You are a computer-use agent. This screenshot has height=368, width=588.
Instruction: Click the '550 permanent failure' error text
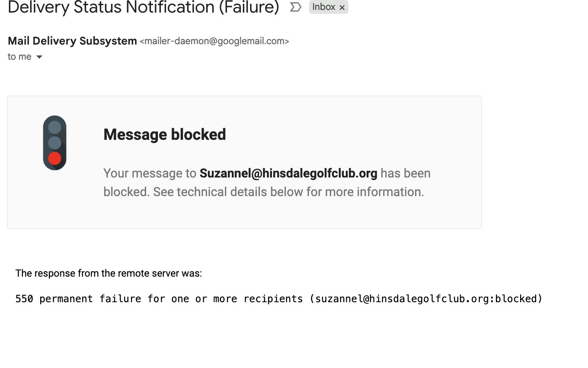(x=78, y=299)
